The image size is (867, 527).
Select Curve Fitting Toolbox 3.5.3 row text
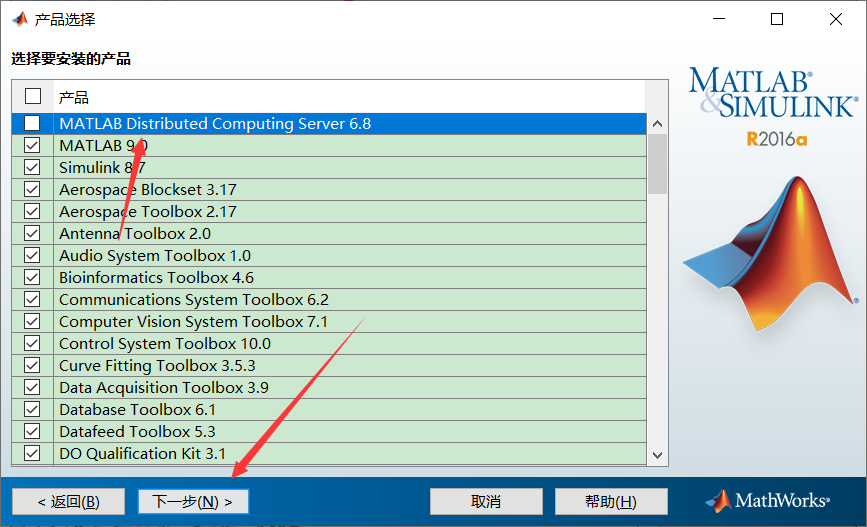tap(157, 366)
